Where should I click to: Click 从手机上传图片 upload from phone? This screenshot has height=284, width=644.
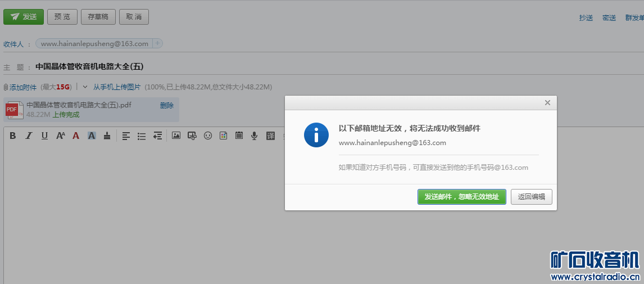click(117, 87)
